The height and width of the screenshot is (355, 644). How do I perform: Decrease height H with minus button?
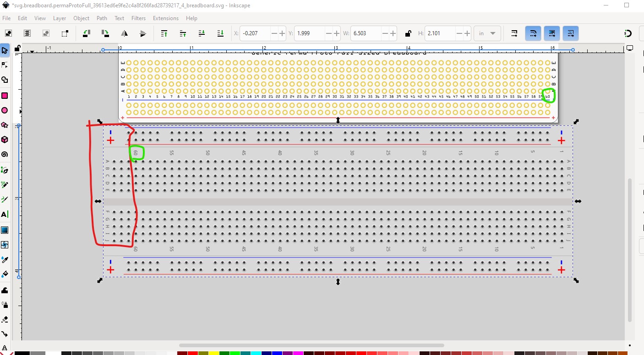459,33
